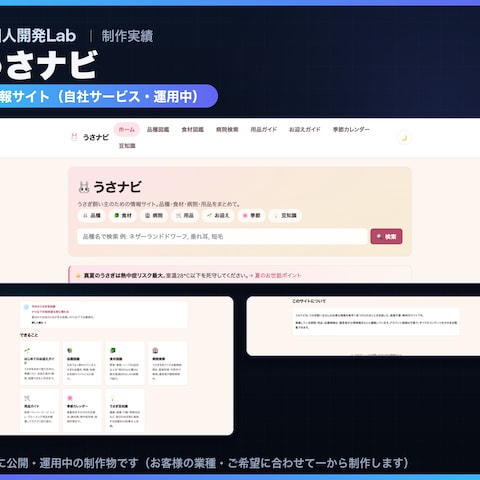480x480 pixels.
Task: Open the ホーム tab in the navigation
Action: click(127, 129)
